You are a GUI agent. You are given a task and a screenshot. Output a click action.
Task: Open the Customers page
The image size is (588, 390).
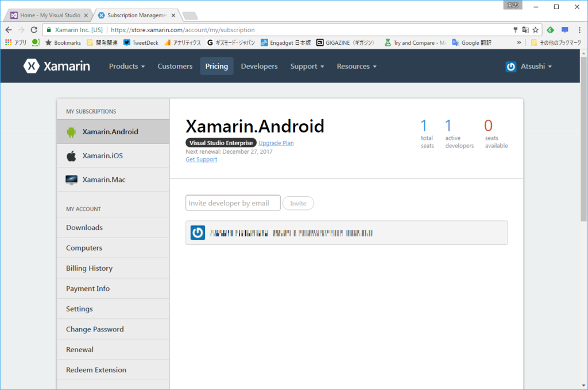coord(175,67)
